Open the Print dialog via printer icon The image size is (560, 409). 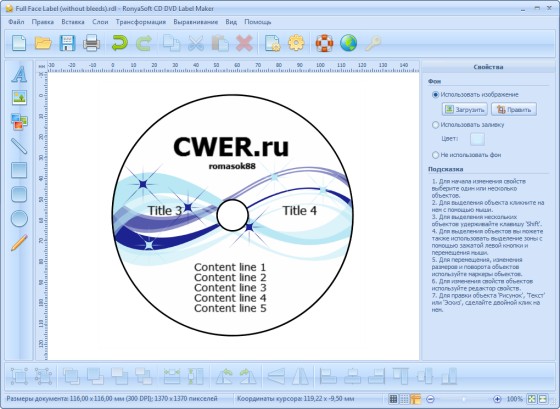pos(91,43)
